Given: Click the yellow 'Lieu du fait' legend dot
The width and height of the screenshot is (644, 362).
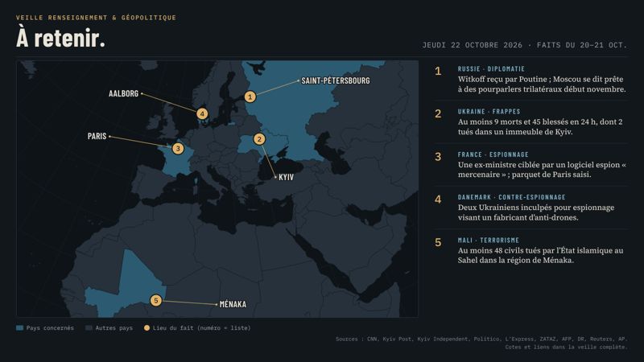Looking at the screenshot, I should (x=147, y=328).
